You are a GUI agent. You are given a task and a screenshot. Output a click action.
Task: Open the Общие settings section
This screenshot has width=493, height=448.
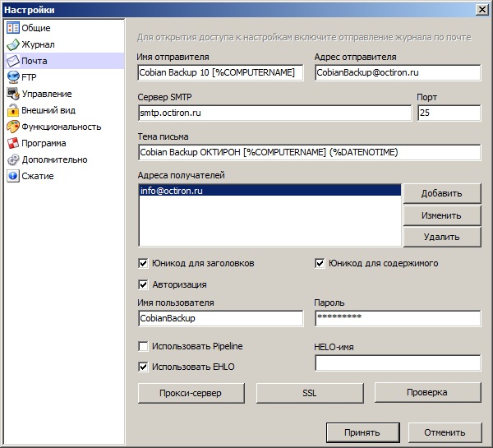click(64, 28)
